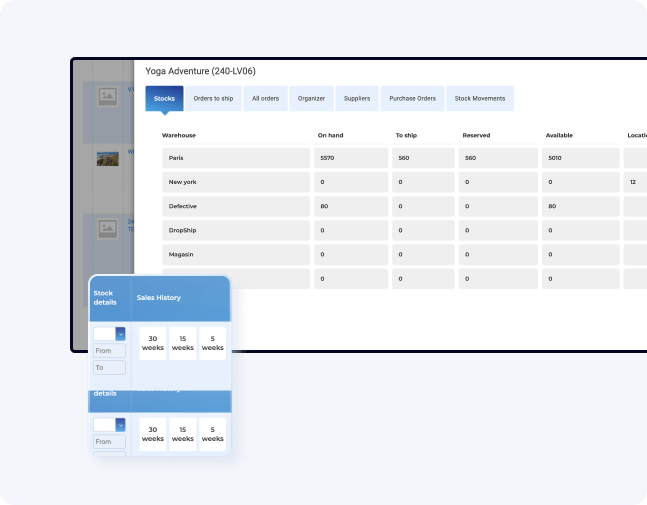Click the On hand column header
This screenshot has width=647, height=505.
(x=331, y=135)
